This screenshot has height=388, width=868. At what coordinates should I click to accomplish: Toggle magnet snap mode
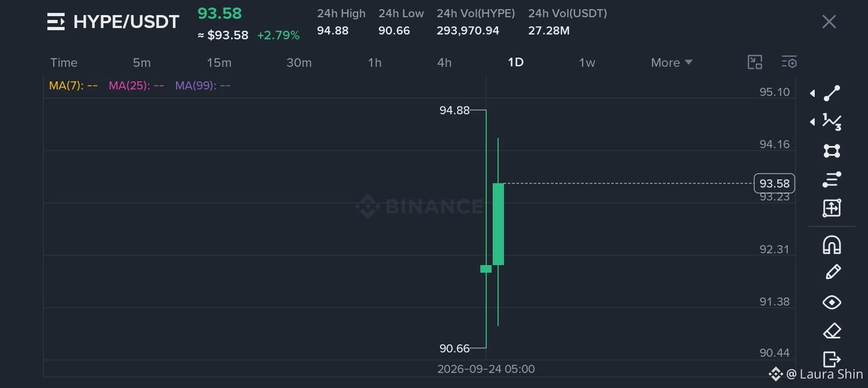pos(832,245)
